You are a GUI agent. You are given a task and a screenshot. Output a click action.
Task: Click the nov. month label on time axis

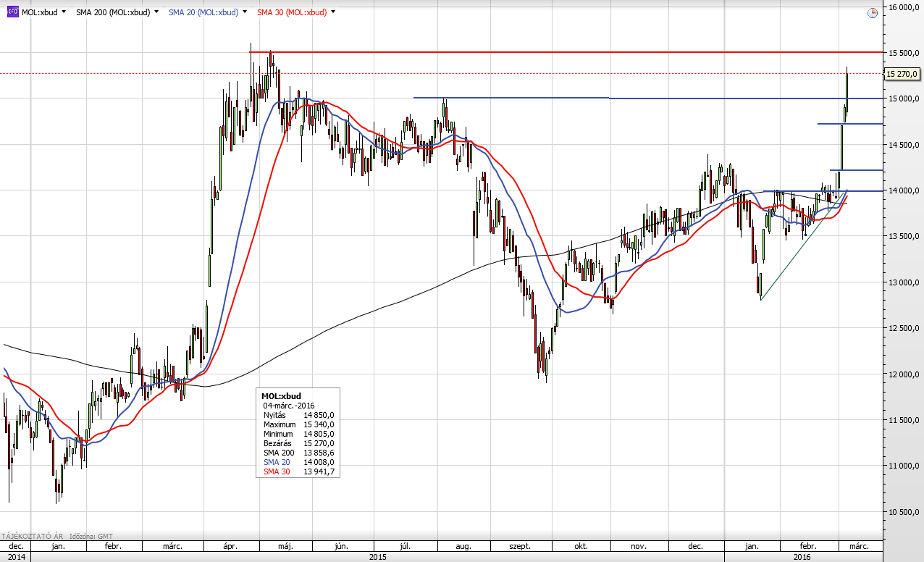click(638, 546)
